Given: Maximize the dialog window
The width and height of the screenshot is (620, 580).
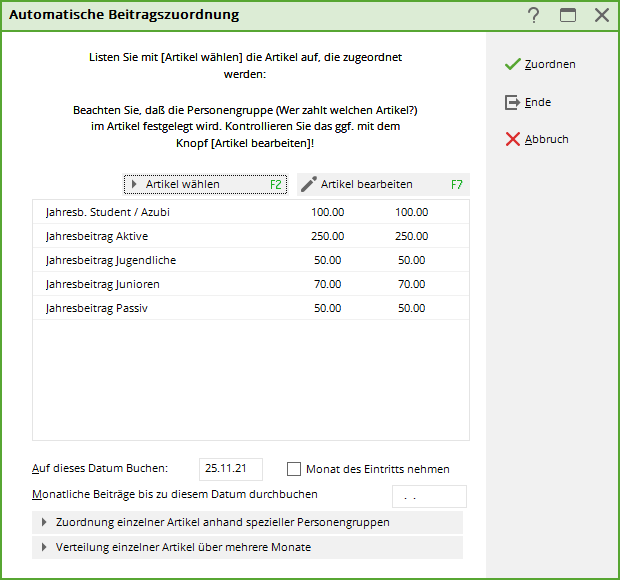Looking at the screenshot, I should tap(568, 15).
